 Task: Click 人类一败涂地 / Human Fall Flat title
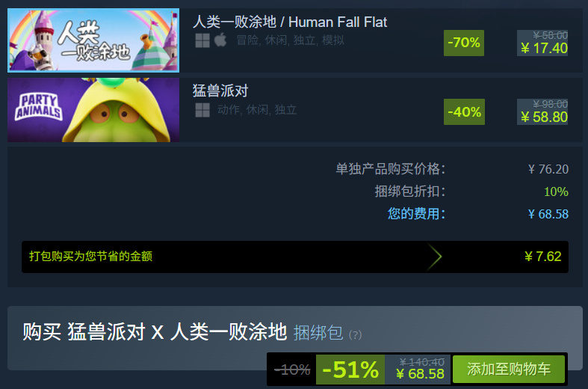[289, 22]
